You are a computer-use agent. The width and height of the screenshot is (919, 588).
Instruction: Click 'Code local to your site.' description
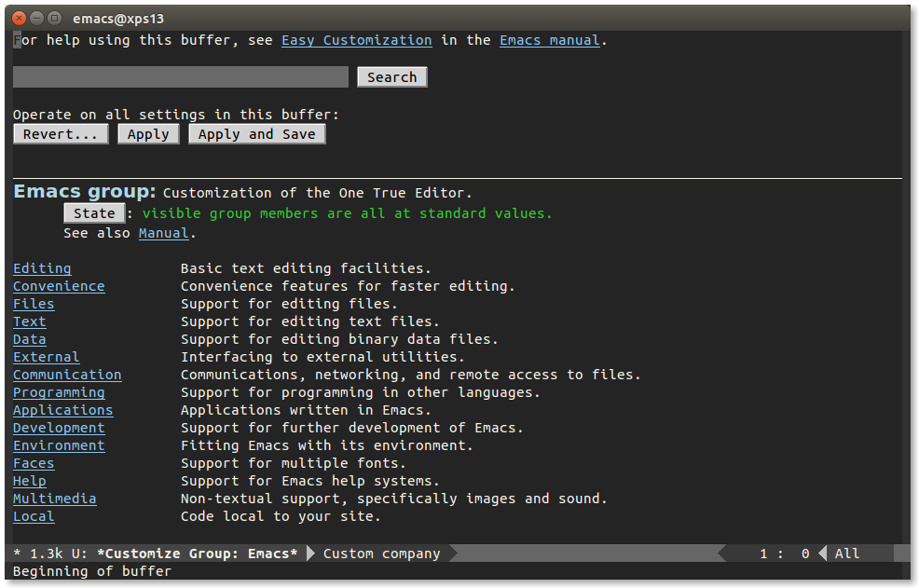(x=281, y=516)
